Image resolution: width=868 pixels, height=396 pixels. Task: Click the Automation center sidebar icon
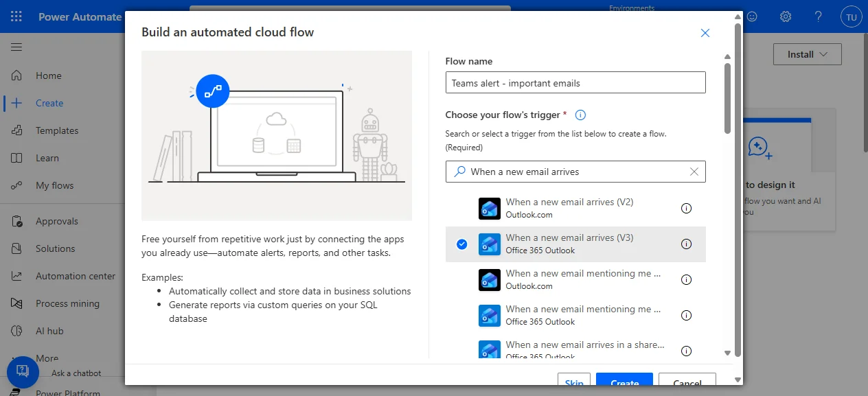(x=17, y=276)
